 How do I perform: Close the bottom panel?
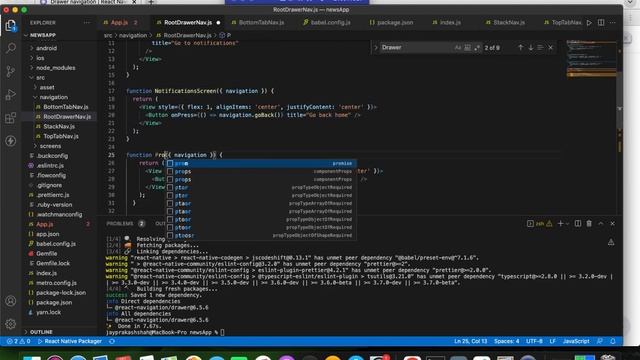613,224
